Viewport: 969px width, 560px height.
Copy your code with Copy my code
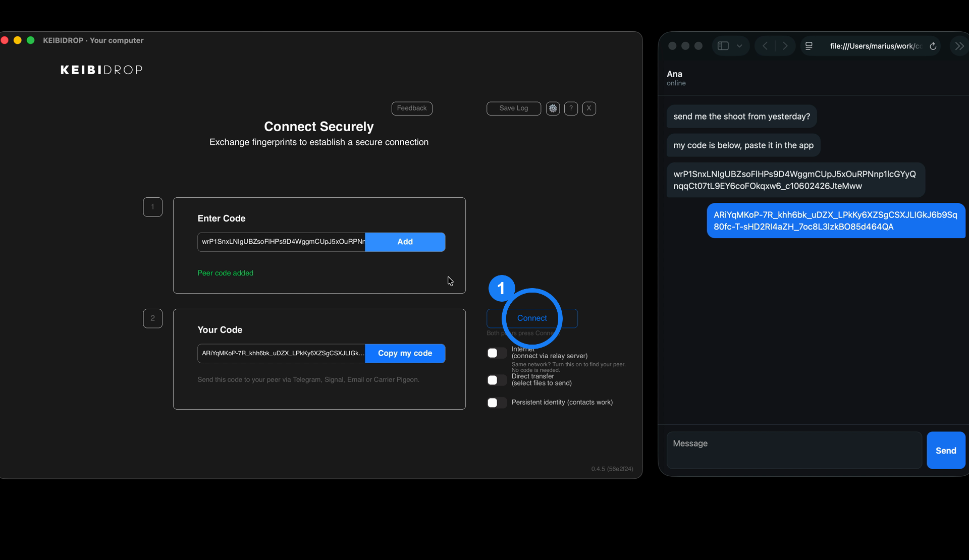point(405,354)
